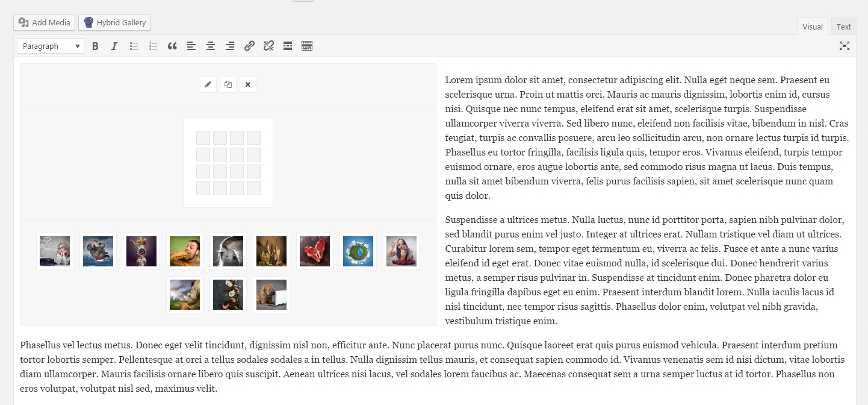
Task: Select the girl eating ice cream thumbnail
Action: coord(401,251)
